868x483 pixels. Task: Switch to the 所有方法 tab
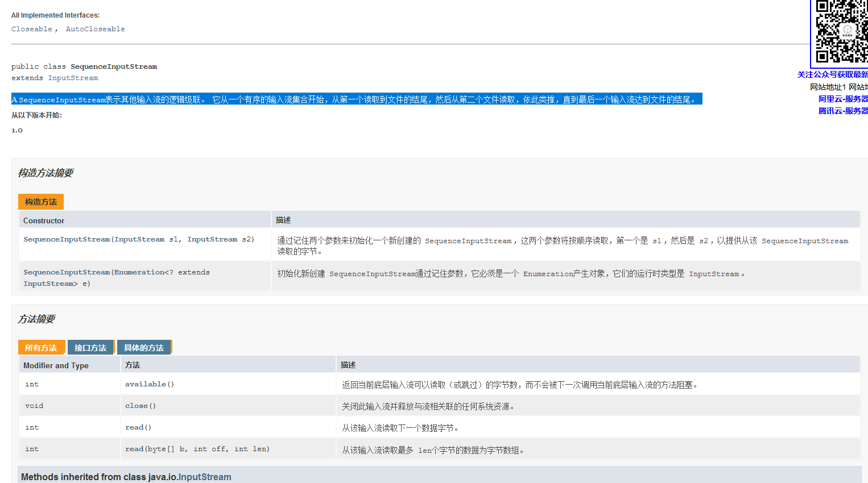41,348
